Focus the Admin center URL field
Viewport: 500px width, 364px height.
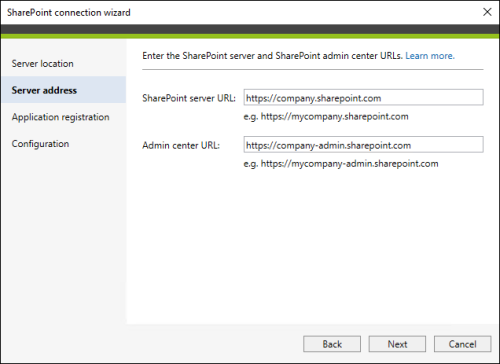pos(363,144)
